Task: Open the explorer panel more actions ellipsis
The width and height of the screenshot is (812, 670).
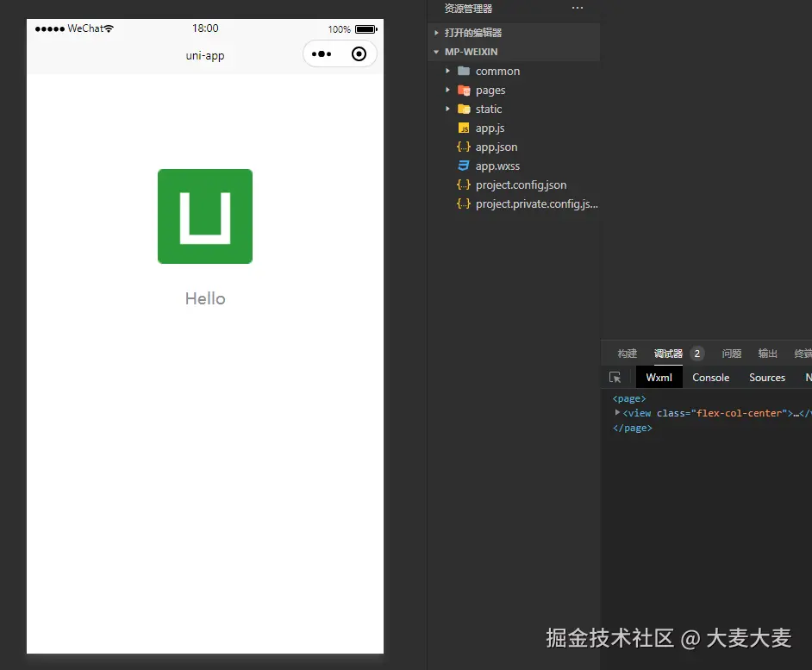Action: 578,8
